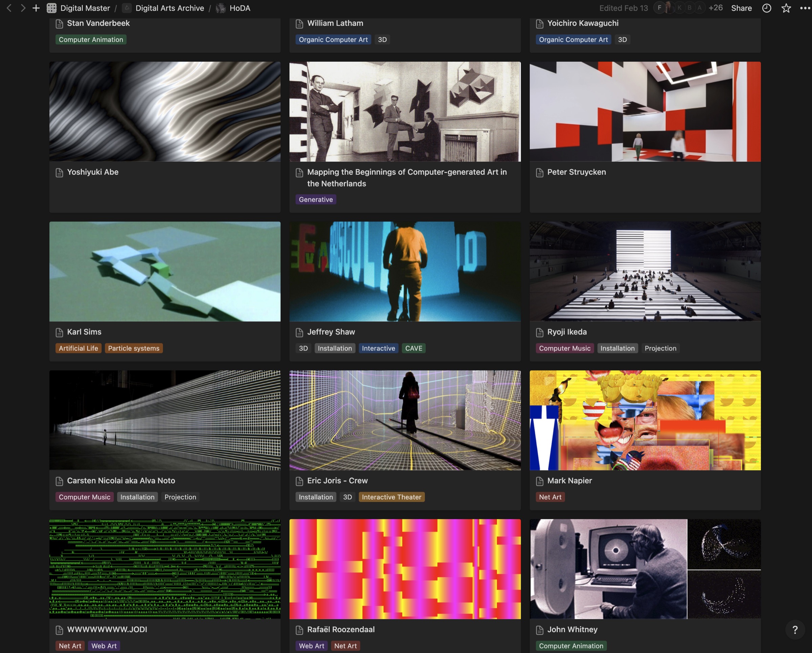The width and height of the screenshot is (812, 653).
Task: Open the Netherlands black-and-white photo thumbnail
Action: 405,111
